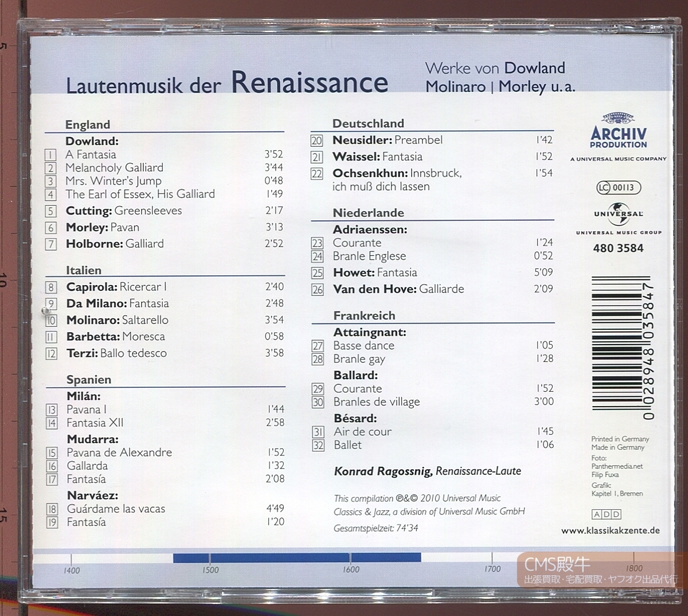Click 'Panthermedia.net' photo credit
This screenshot has height=616, width=688.
click(x=617, y=466)
